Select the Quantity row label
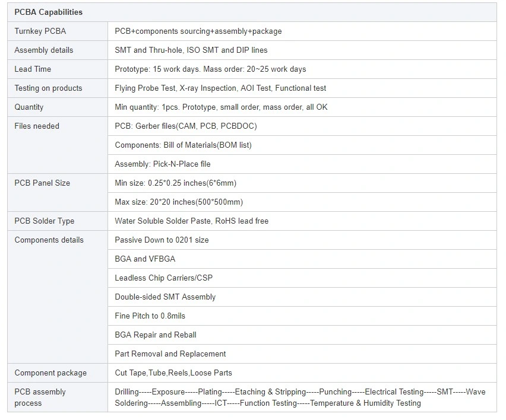506x420 pixels. (29, 107)
